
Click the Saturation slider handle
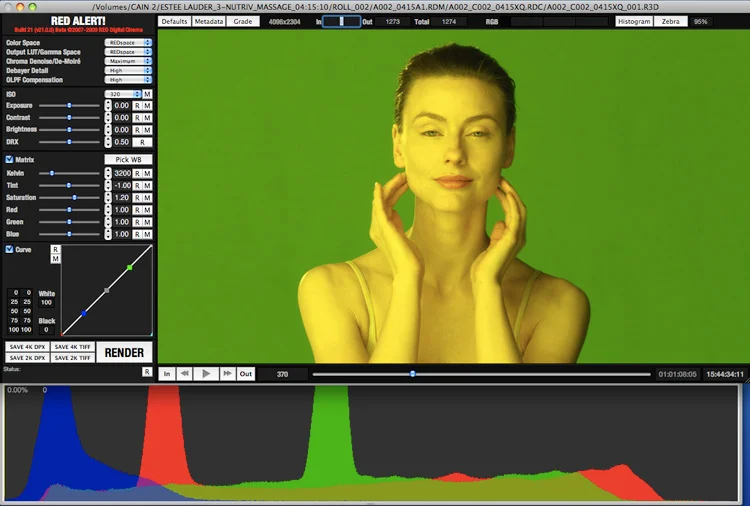75,198
